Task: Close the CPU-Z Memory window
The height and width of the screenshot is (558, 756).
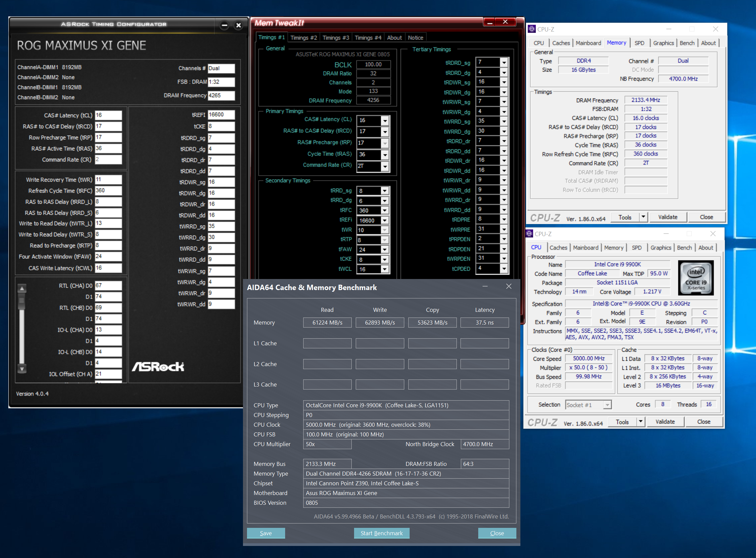Action: click(x=716, y=29)
